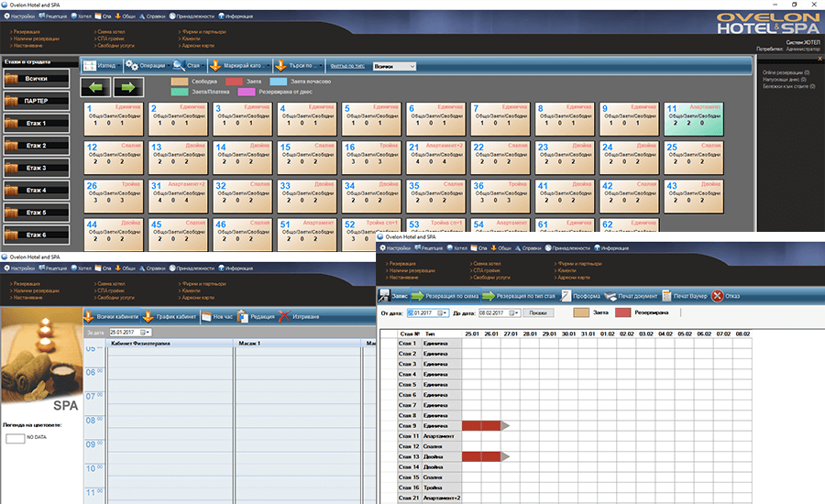Open Информация menu in reservation window
The width and height of the screenshot is (825, 504).
(x=611, y=248)
